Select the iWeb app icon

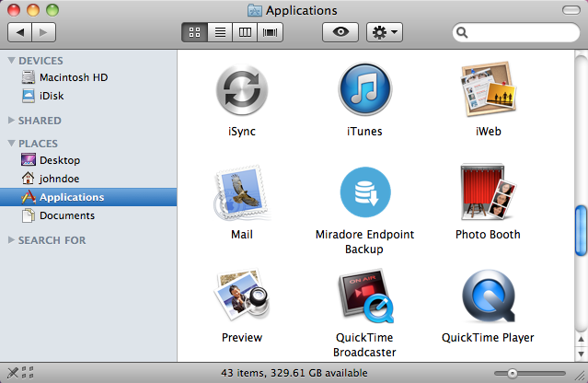(488, 89)
